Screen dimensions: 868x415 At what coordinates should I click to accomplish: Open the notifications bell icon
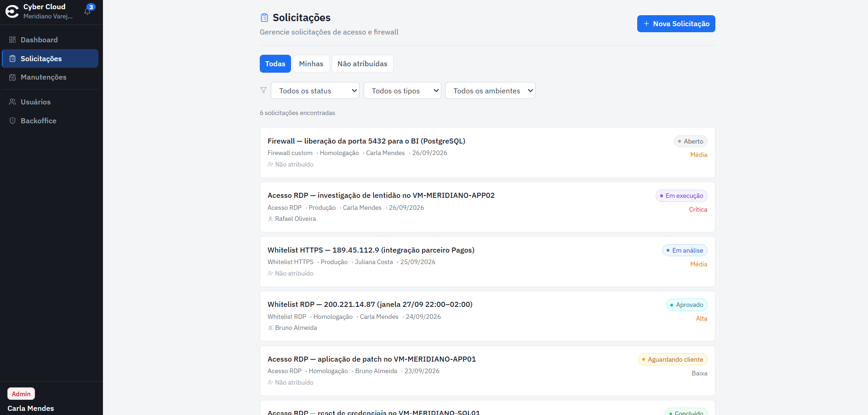point(87,11)
